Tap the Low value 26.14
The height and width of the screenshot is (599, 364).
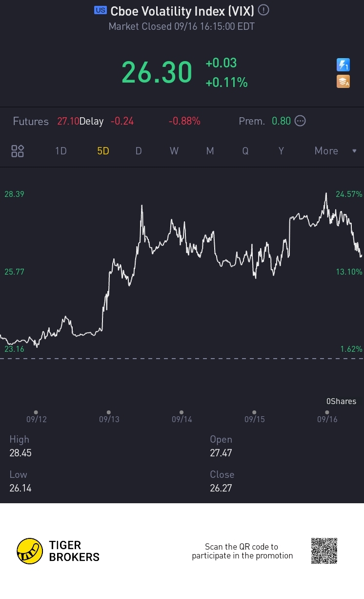pyautogui.click(x=20, y=488)
